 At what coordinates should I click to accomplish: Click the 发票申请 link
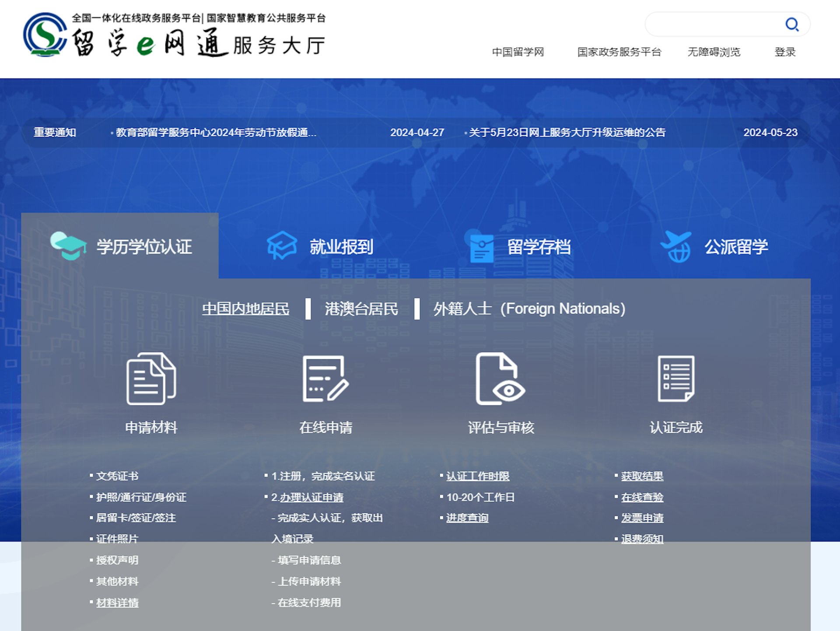click(x=642, y=518)
